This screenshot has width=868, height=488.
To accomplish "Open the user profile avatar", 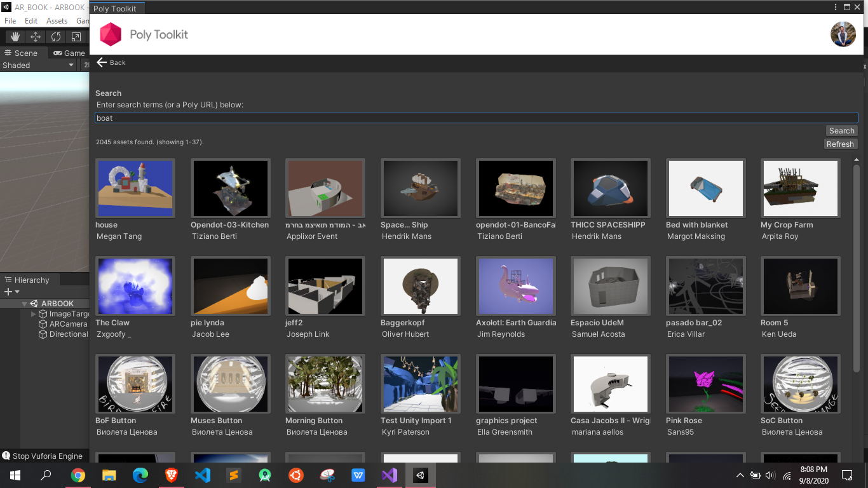I will pos(843,34).
